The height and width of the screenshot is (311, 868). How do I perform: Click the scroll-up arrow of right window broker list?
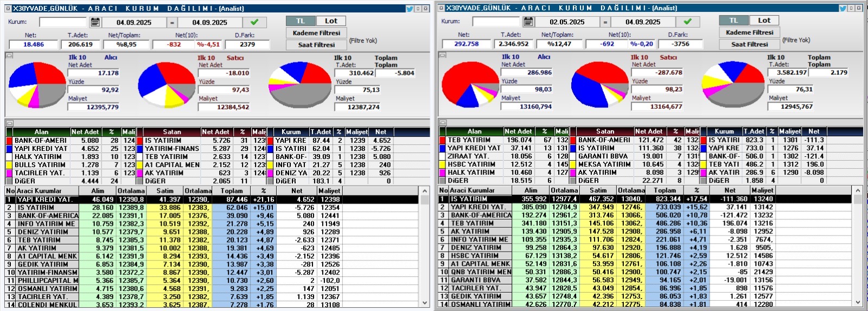(858, 191)
